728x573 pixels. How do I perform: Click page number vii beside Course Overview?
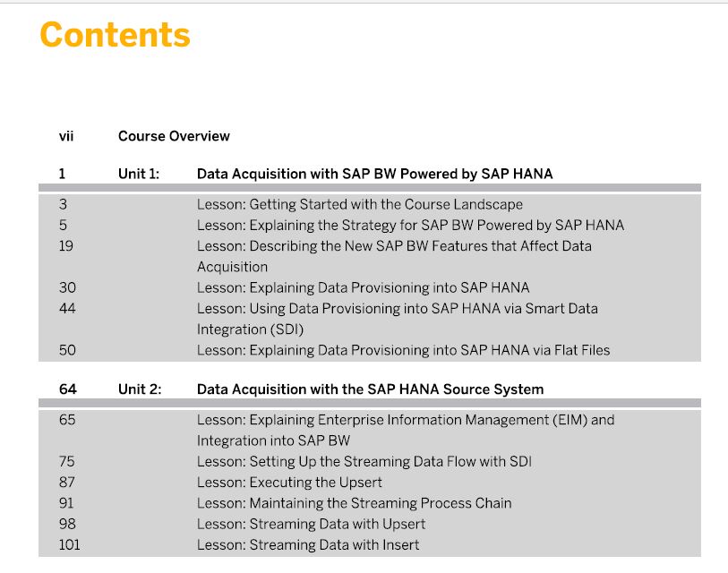pyautogui.click(x=66, y=136)
